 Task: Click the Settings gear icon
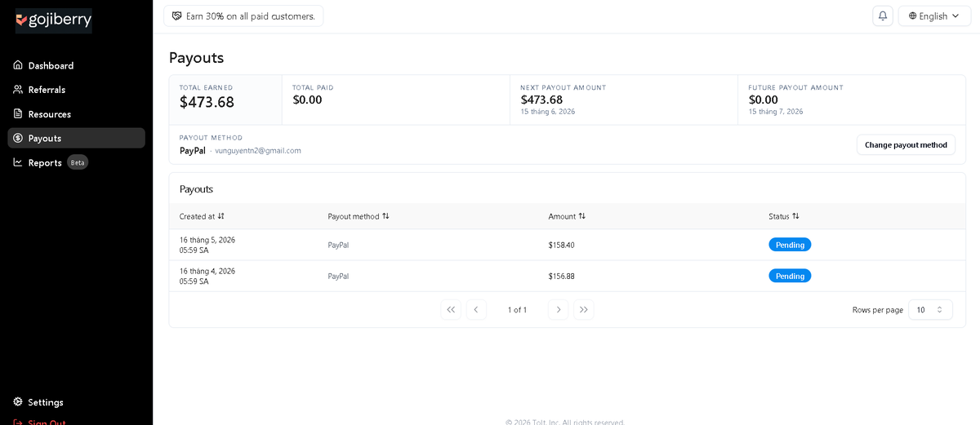[x=18, y=402]
